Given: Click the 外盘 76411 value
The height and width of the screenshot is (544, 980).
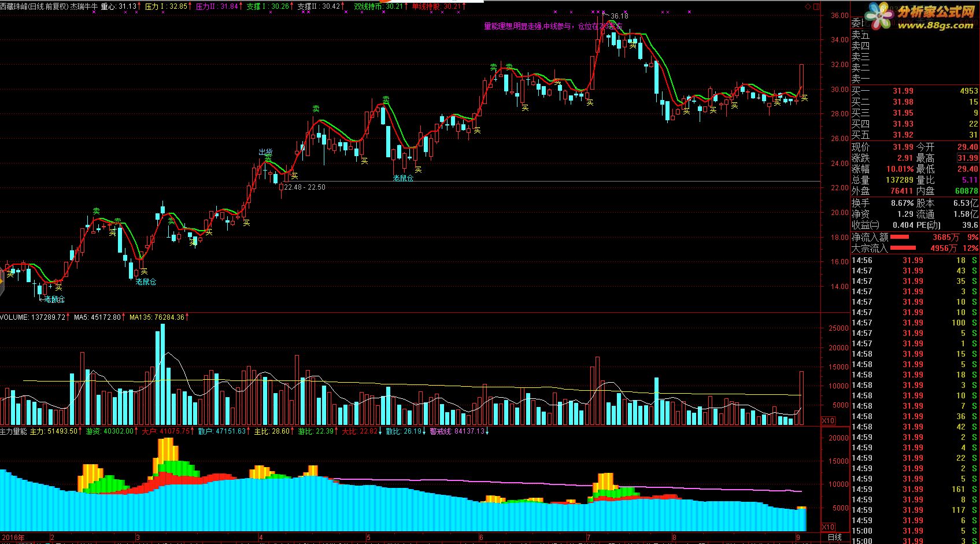Looking at the screenshot, I should 902,191.
